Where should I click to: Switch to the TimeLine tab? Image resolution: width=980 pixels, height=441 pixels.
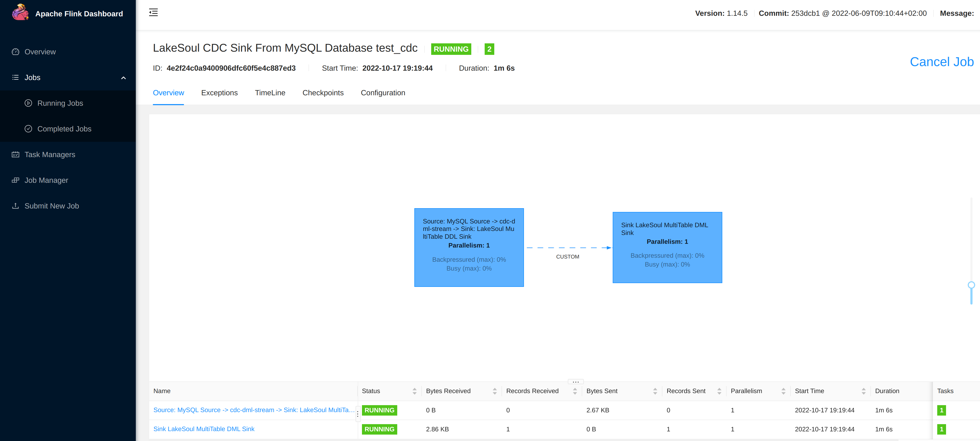[x=270, y=93]
